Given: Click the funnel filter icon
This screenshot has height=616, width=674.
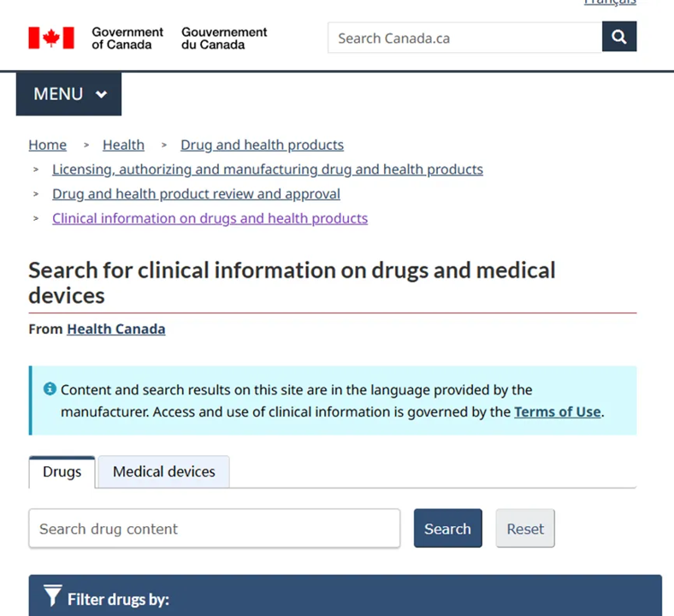Looking at the screenshot, I should click(53, 595).
